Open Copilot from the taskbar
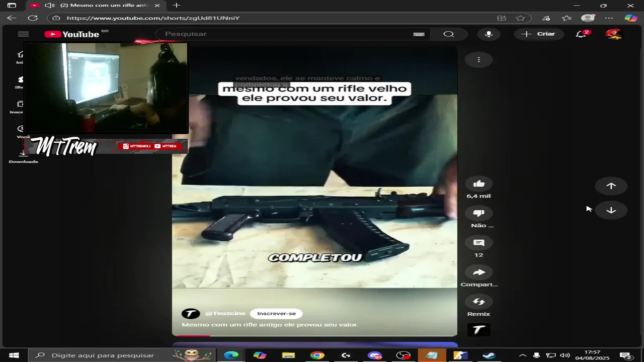Viewport: 644px width, 362px height. tap(260, 355)
